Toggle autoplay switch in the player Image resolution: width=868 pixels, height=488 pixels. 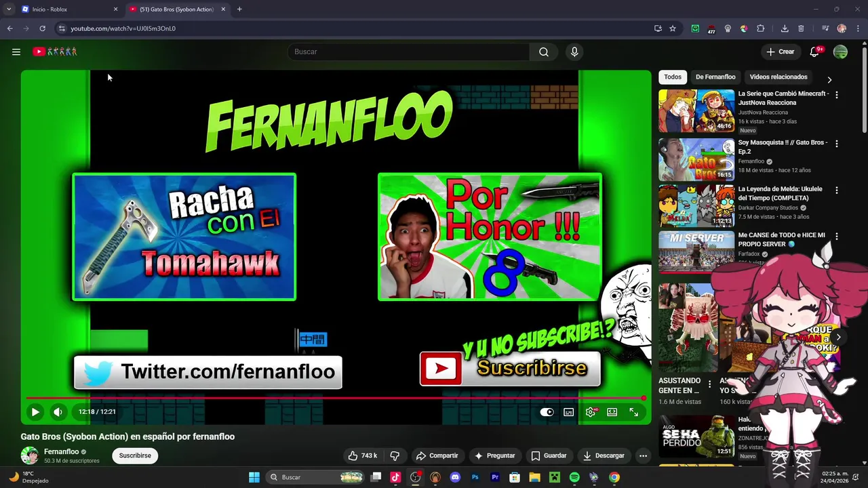547,411
